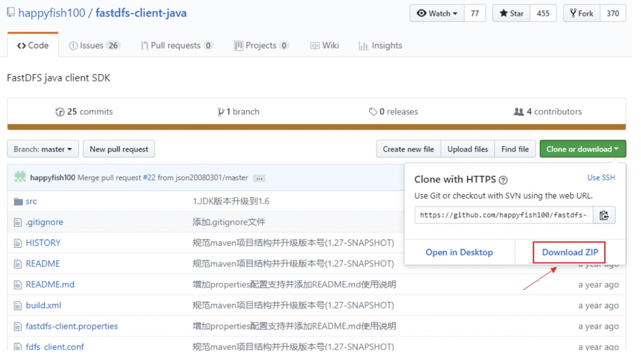This screenshot has width=641, height=364.
Task: Switch to the Insights tab
Action: 381,45
